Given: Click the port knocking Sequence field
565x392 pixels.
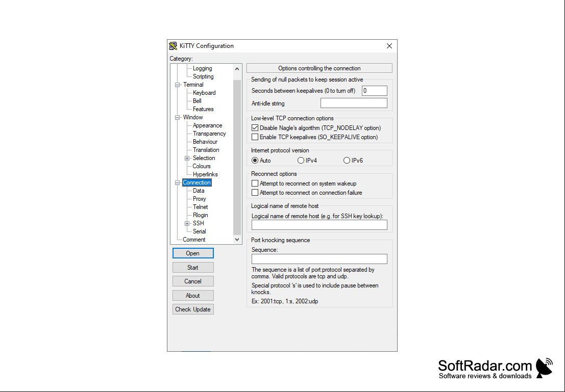Looking at the screenshot, I should point(320,259).
